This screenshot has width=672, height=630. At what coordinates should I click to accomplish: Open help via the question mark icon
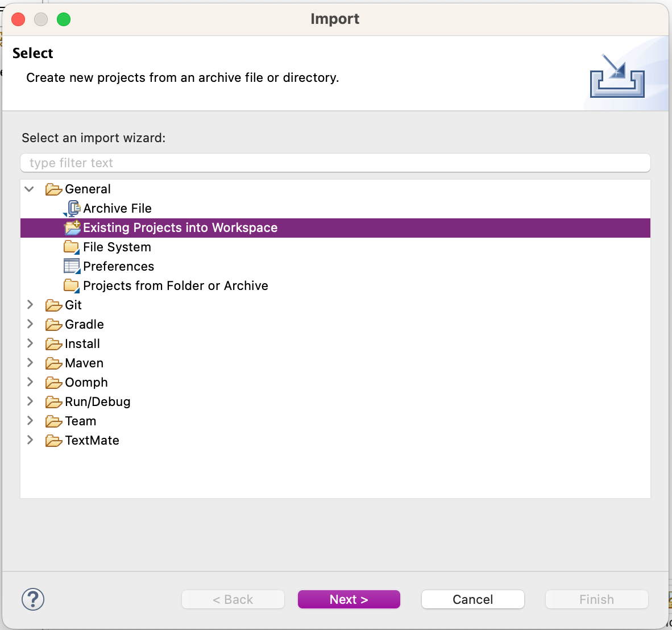pyautogui.click(x=33, y=599)
